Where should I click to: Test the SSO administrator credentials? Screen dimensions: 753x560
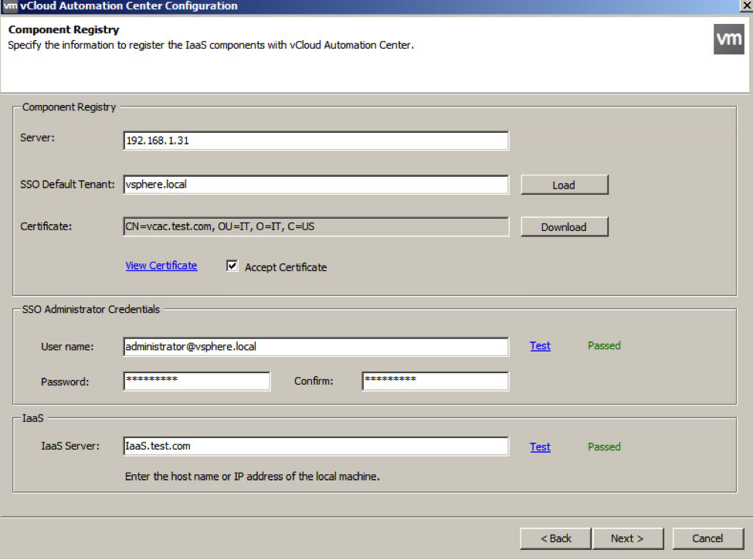click(541, 346)
